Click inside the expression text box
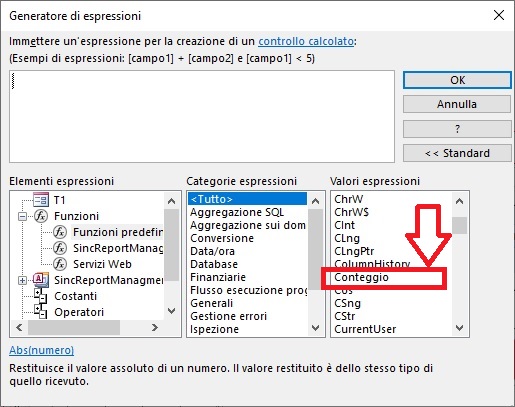The height and width of the screenshot is (407, 515). (x=202, y=116)
